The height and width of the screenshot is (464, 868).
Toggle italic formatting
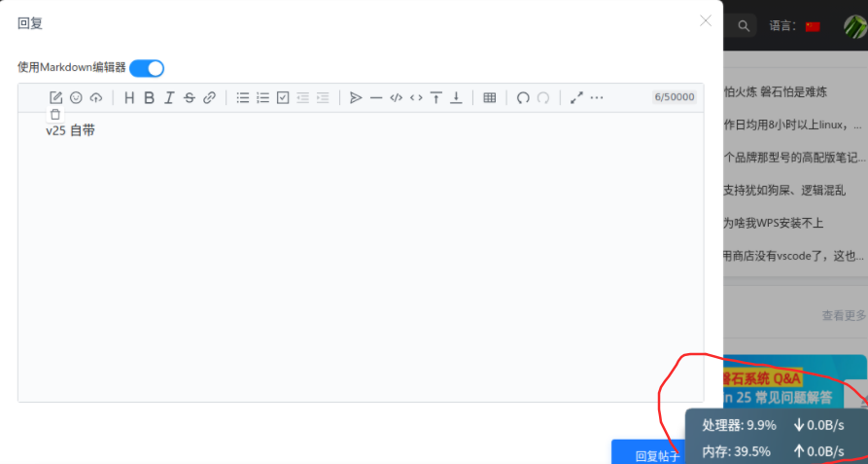(169, 98)
